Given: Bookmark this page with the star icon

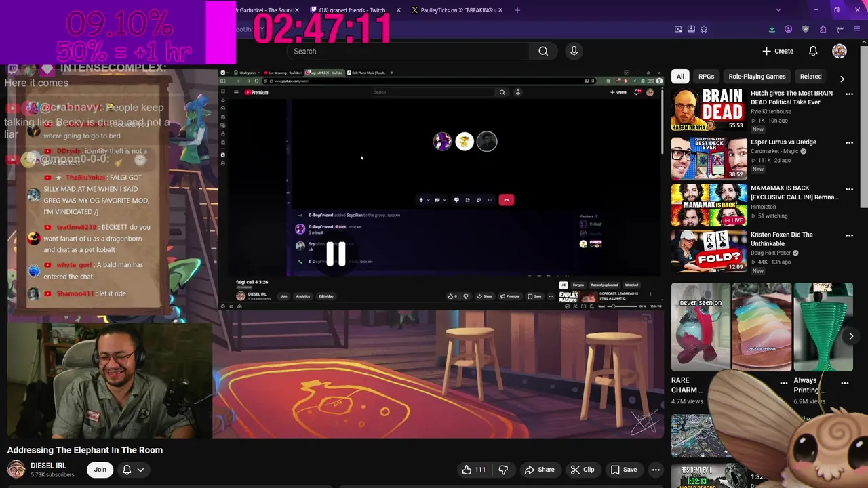Looking at the screenshot, I should click(x=704, y=29).
